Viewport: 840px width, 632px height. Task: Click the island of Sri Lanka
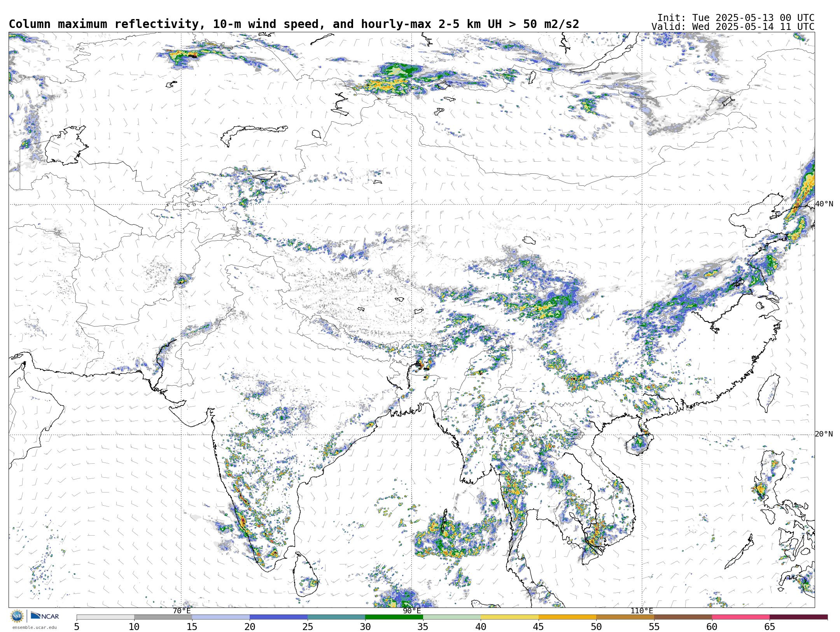(305, 575)
